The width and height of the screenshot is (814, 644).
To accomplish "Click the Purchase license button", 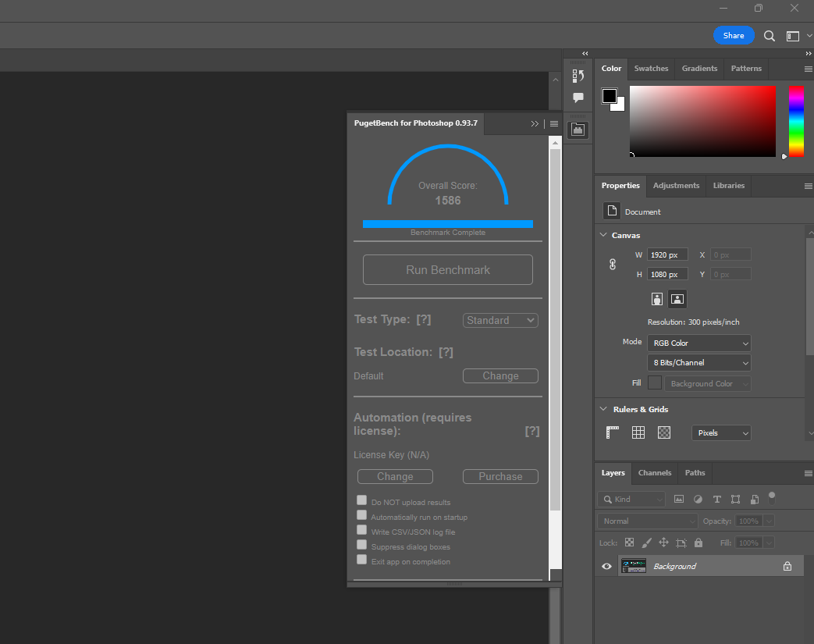I will (x=500, y=476).
